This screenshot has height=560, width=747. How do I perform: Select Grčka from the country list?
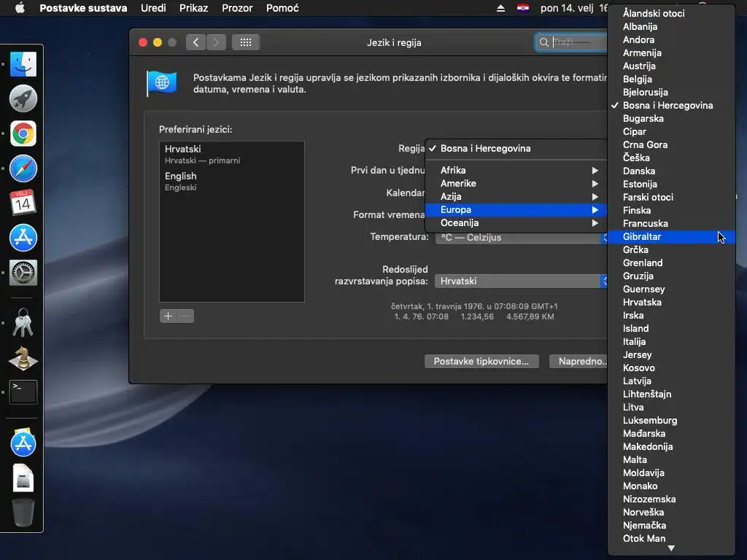point(672,250)
